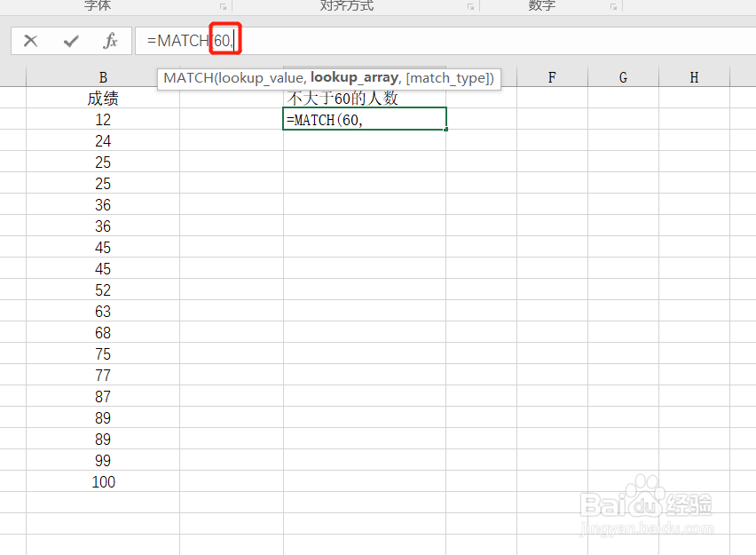Cancel the formula entry with X icon

pyautogui.click(x=30, y=41)
